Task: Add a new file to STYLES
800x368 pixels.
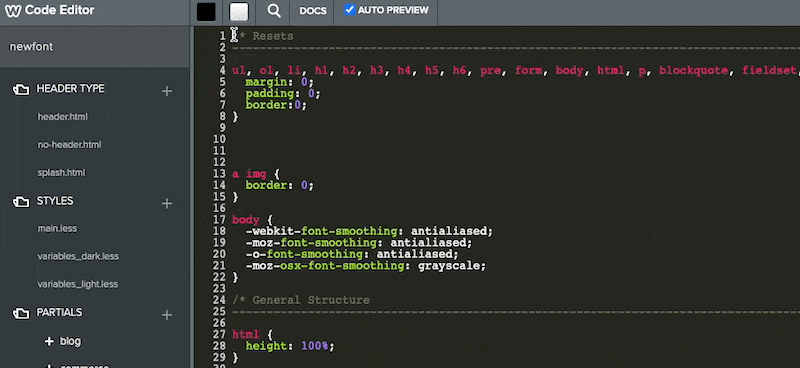Action: tap(167, 203)
